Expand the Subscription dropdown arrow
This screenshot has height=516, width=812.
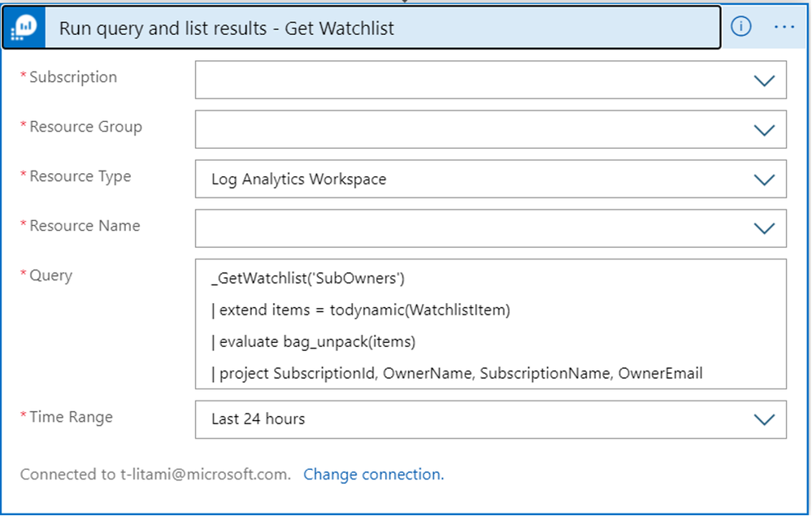764,80
